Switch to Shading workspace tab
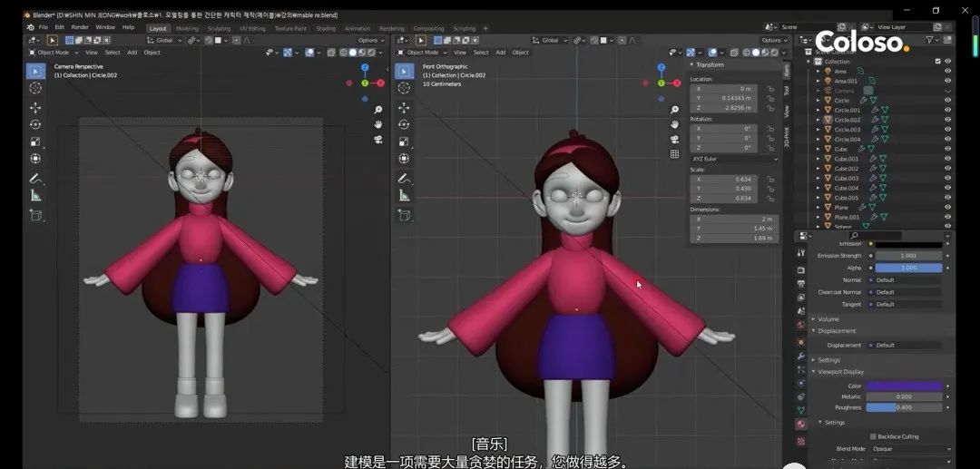This screenshot has width=980, height=469. click(326, 29)
